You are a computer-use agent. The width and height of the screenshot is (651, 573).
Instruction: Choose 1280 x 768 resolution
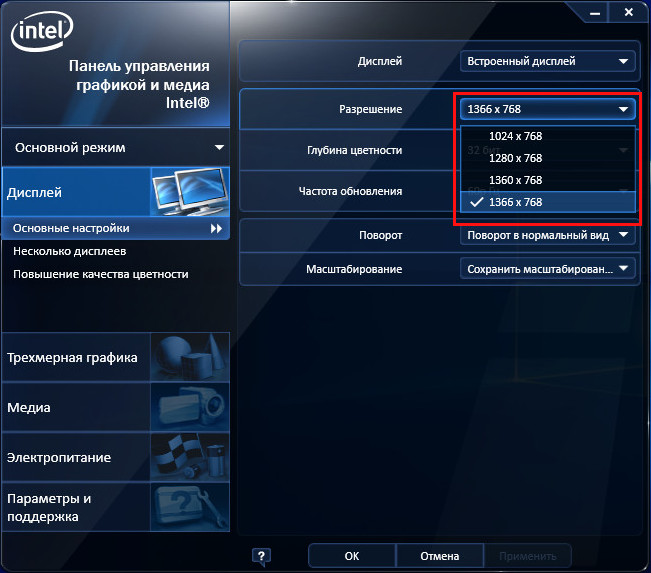coord(548,158)
